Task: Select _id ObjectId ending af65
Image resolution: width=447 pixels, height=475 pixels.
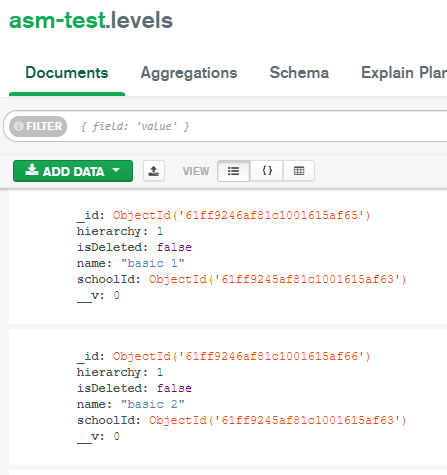Action: click(x=241, y=215)
